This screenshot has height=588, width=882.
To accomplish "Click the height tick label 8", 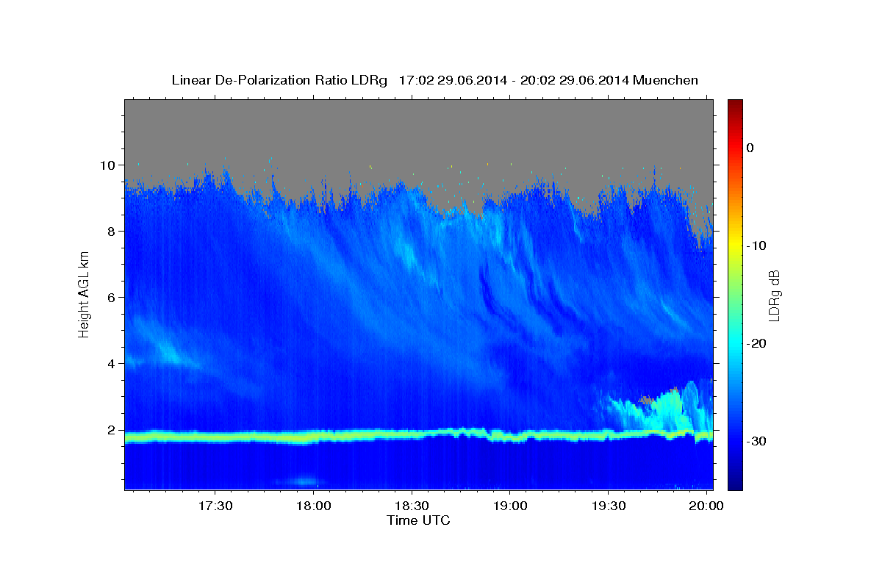I will [x=112, y=231].
